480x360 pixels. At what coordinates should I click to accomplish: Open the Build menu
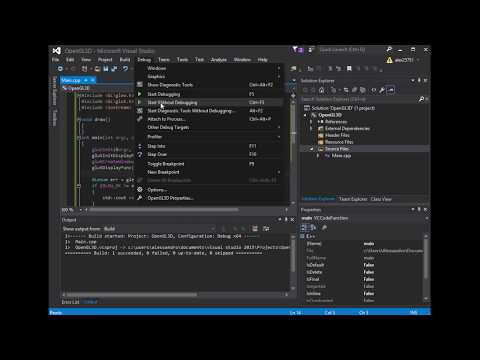coord(125,60)
